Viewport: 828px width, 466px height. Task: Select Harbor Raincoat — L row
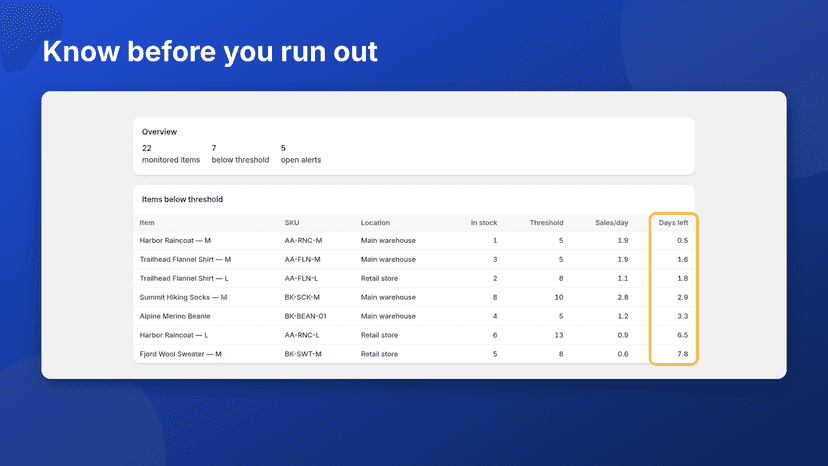pos(413,335)
